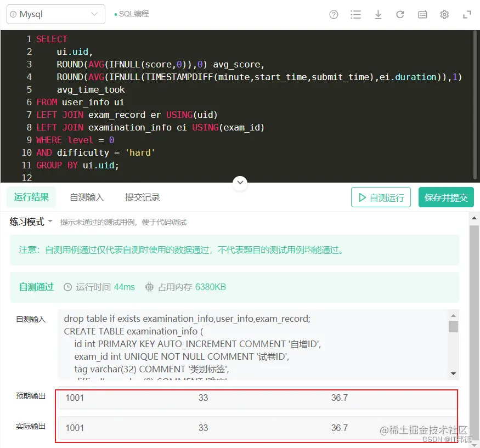This screenshot has width=480, height=448.
Task: Click avg_time_took alias on line 5
Action: [x=91, y=90]
